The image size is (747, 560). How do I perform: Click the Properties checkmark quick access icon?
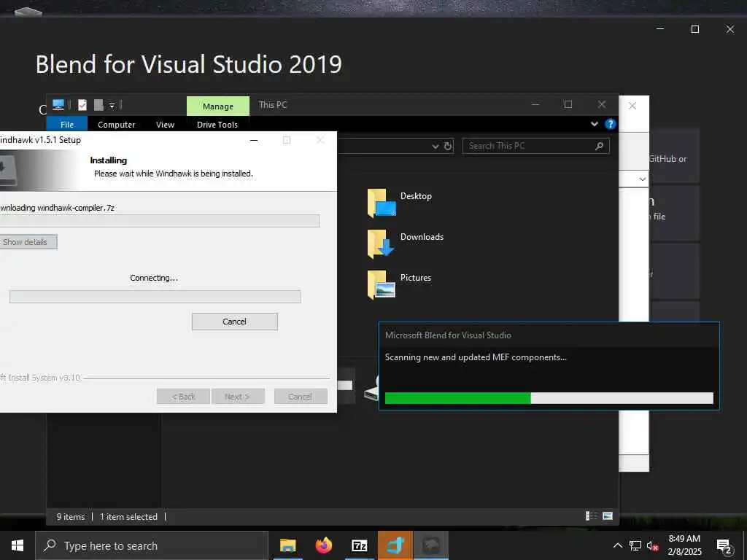pos(82,105)
